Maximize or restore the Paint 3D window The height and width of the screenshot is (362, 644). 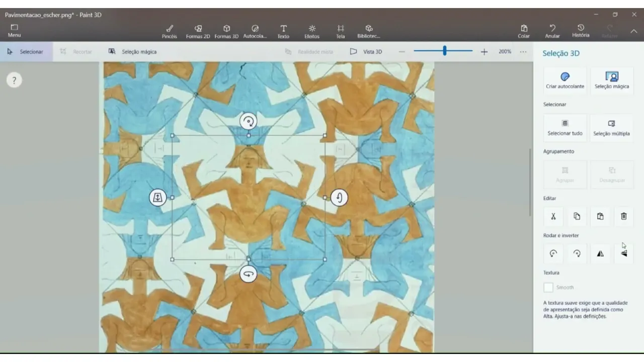point(615,15)
